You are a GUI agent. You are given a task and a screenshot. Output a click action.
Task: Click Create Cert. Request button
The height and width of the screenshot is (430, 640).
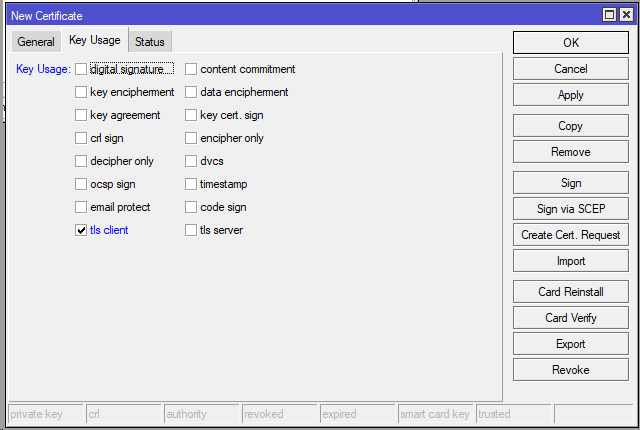571,235
